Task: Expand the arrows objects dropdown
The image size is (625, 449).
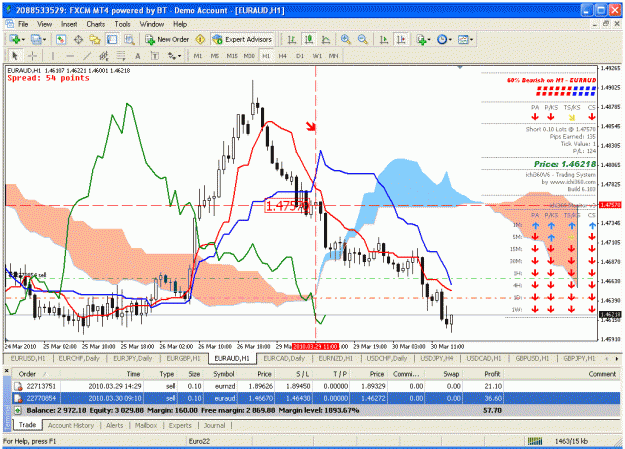Action: 175,56
